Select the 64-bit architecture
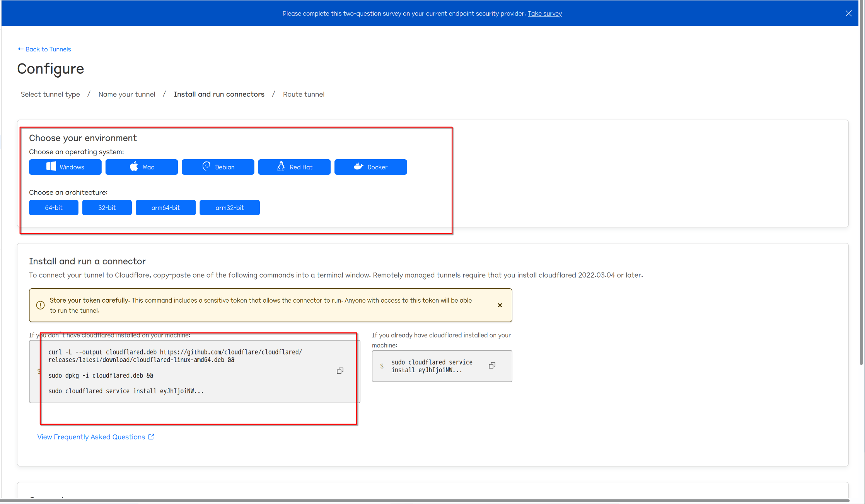865x504 pixels. 53,208
